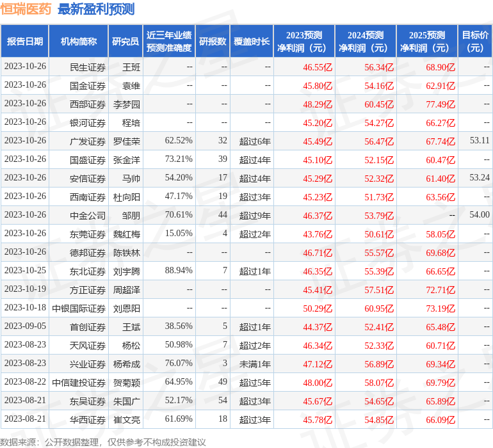Click researcher name 张金洋

(127, 160)
